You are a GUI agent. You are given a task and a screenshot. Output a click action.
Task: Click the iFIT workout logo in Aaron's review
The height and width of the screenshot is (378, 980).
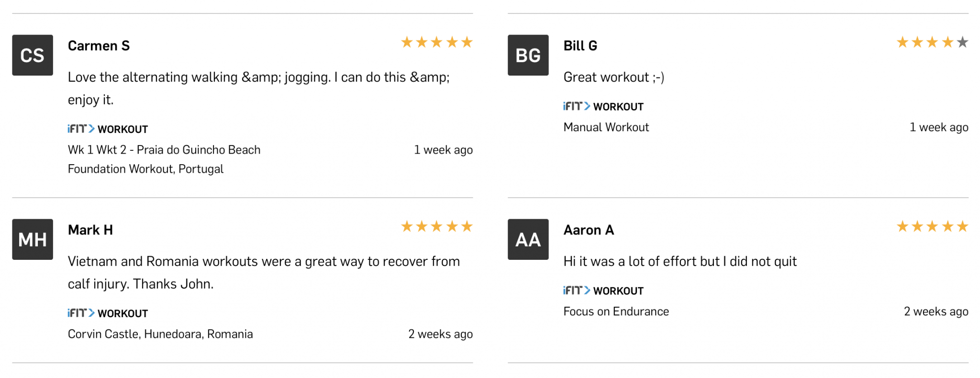tap(603, 291)
